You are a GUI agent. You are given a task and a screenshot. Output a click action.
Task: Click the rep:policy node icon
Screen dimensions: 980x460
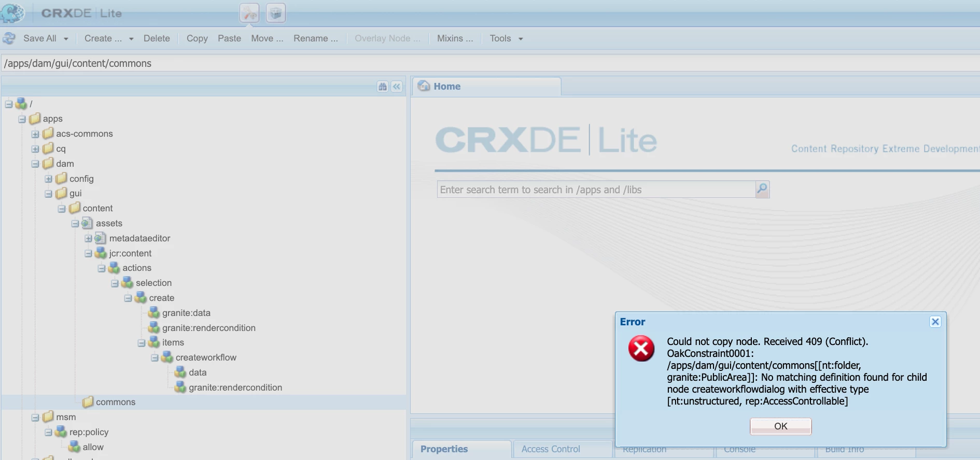tap(61, 432)
